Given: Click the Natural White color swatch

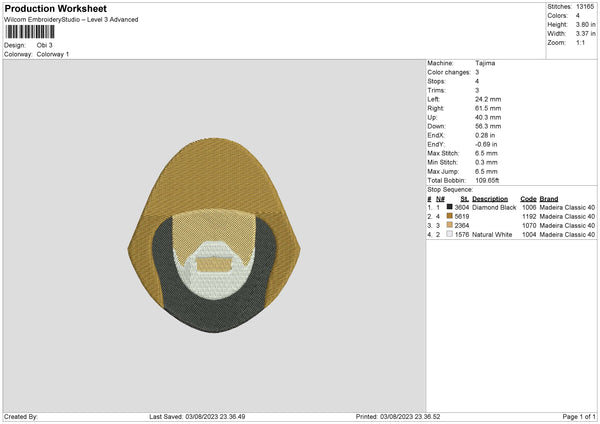Looking at the screenshot, I should coord(449,234).
